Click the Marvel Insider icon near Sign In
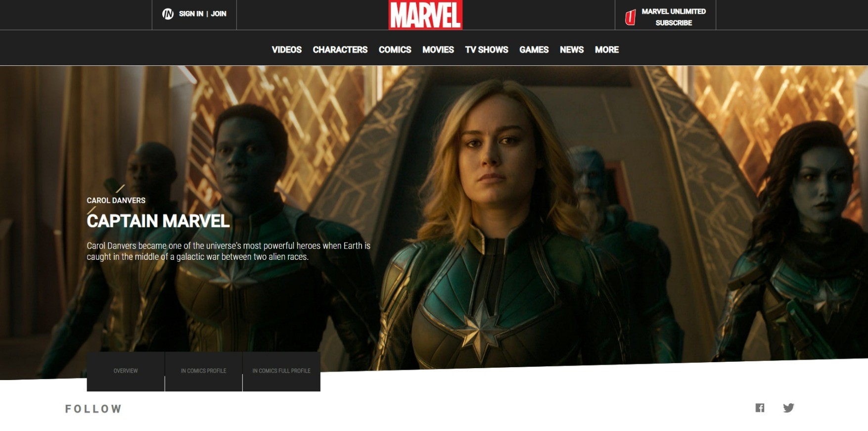This screenshot has width=868, height=431. click(x=168, y=14)
